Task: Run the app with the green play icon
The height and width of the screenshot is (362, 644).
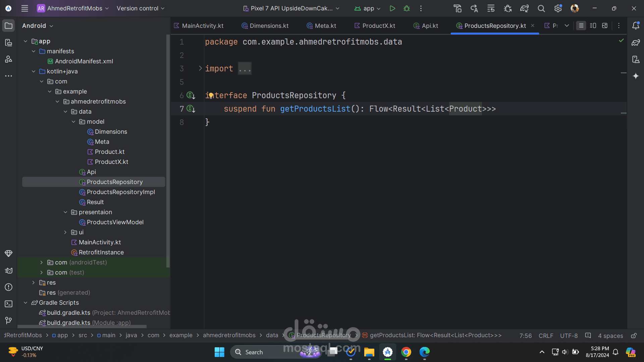Action: coord(392,8)
